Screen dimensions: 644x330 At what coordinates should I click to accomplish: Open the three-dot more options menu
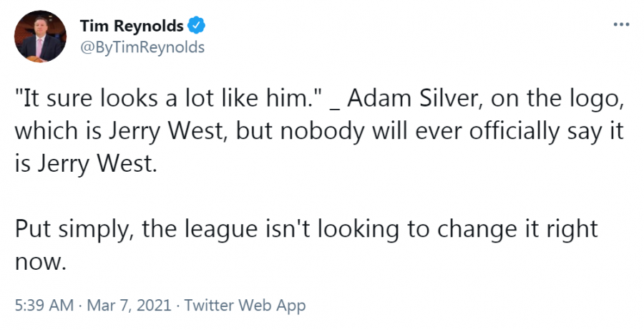point(621,25)
